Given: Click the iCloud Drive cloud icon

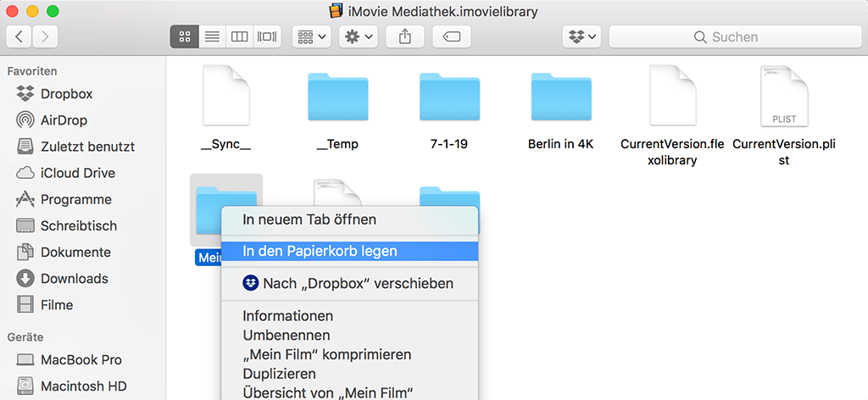Looking at the screenshot, I should point(25,173).
